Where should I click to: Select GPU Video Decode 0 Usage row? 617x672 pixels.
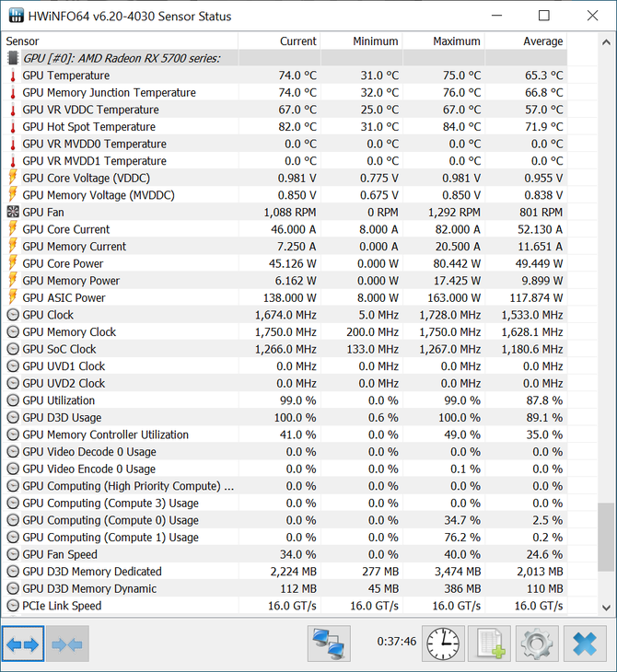(285, 452)
